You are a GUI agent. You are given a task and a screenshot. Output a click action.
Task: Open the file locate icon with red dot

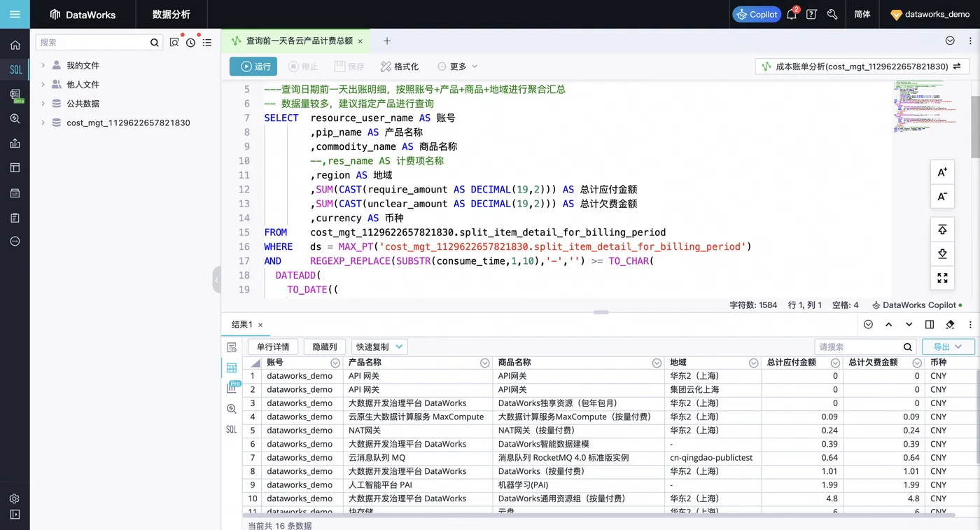click(x=174, y=42)
